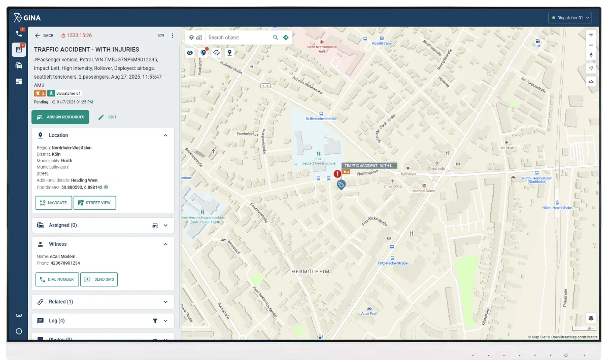Click the buildings icon next to layers
Screen dimensions: 609x364
click(x=199, y=37)
